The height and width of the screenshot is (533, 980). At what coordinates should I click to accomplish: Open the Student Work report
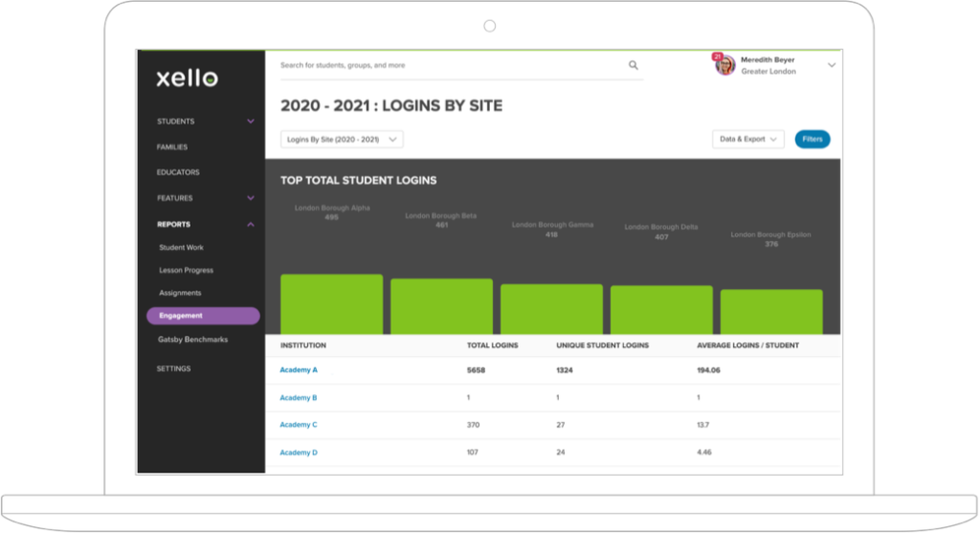coord(181,248)
